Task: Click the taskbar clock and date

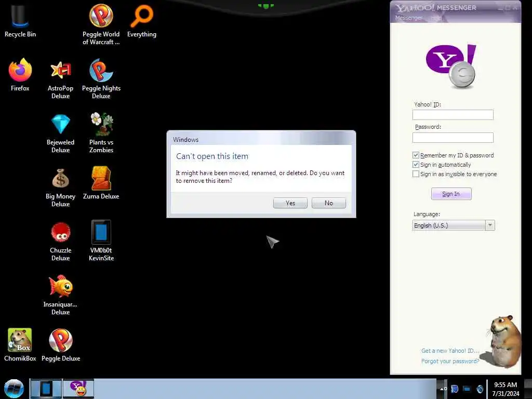Action: [x=506, y=389]
